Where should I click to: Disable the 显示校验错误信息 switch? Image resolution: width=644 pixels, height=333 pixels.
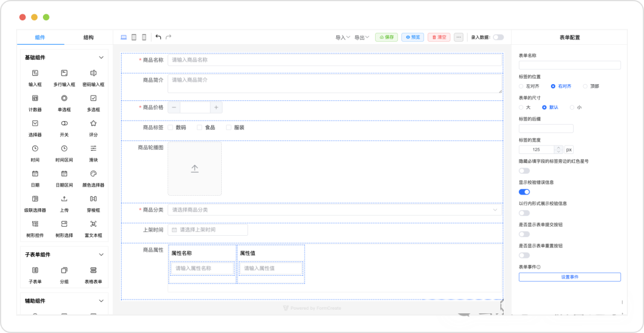point(524,192)
